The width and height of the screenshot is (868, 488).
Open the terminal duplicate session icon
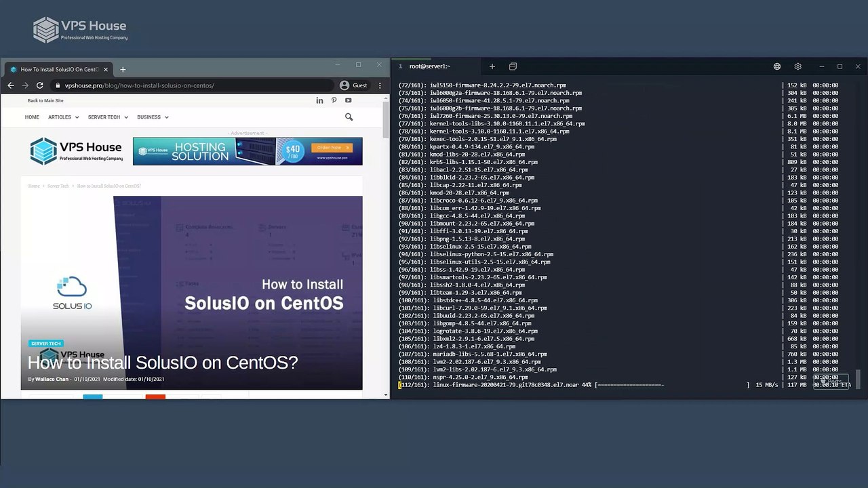[513, 66]
